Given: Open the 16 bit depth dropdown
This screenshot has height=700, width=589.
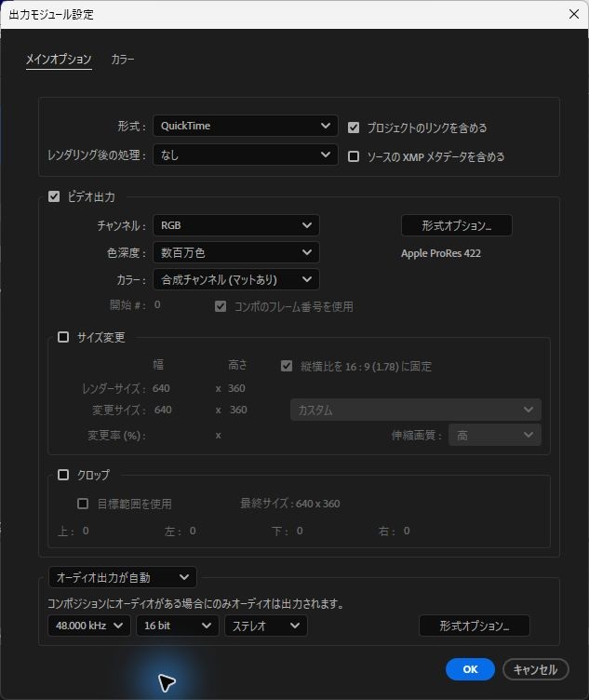Looking at the screenshot, I should (x=178, y=626).
